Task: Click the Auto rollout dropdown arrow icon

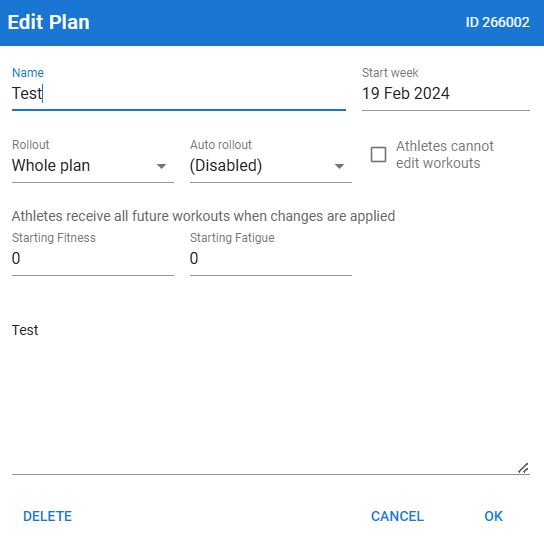Action: pos(339,166)
